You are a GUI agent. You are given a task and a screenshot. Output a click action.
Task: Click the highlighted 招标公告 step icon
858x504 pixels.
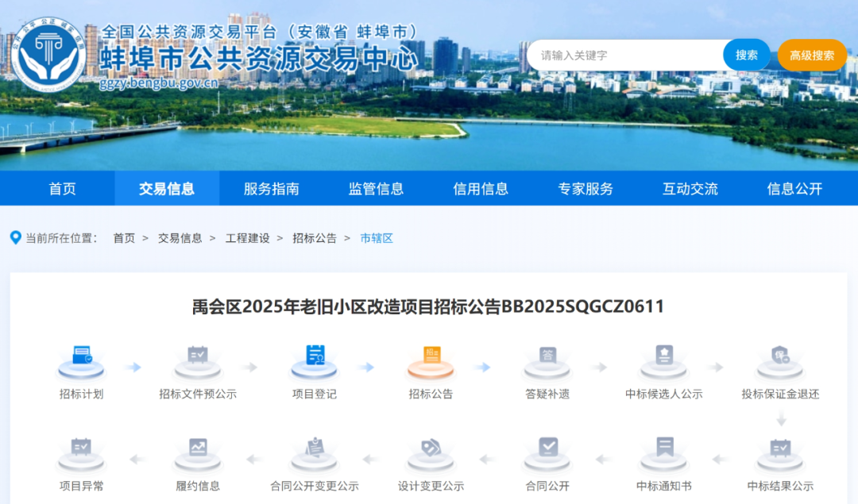coord(431,360)
